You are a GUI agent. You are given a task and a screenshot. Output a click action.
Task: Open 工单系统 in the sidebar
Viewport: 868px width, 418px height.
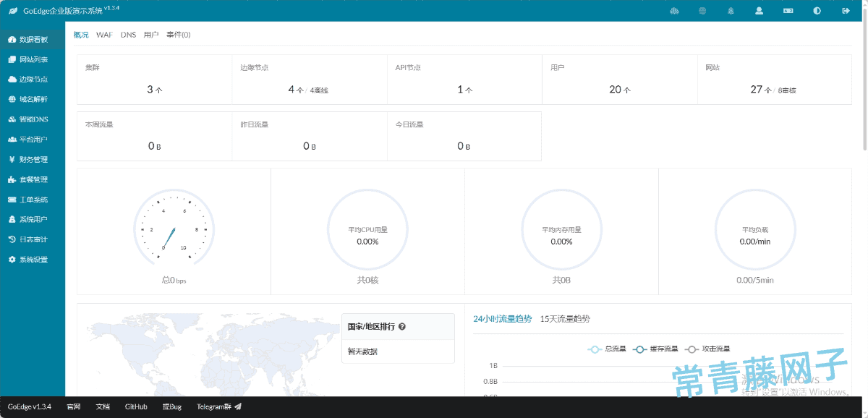33,200
